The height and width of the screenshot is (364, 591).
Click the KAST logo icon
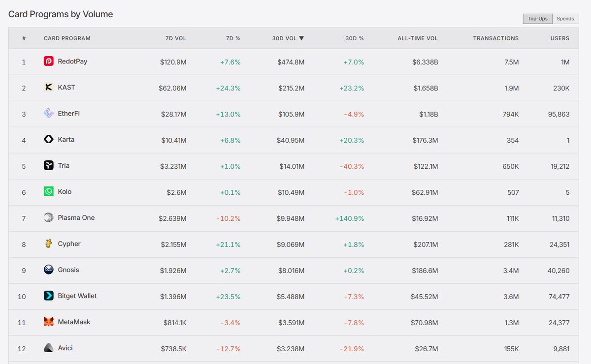click(48, 88)
